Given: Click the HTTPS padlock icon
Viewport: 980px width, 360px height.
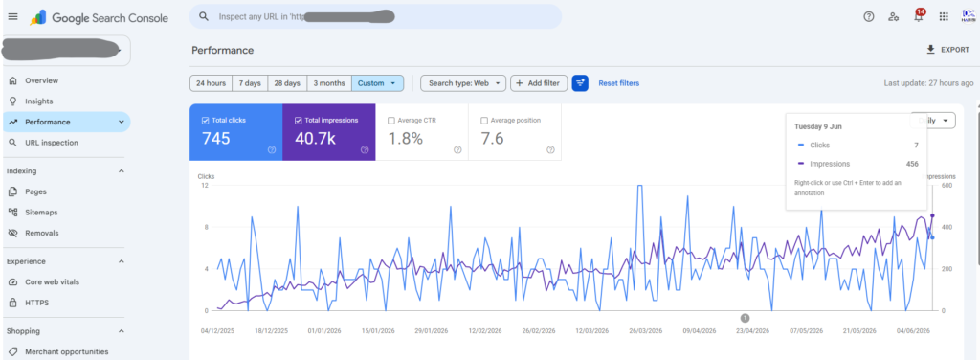Looking at the screenshot, I should pos(12,303).
